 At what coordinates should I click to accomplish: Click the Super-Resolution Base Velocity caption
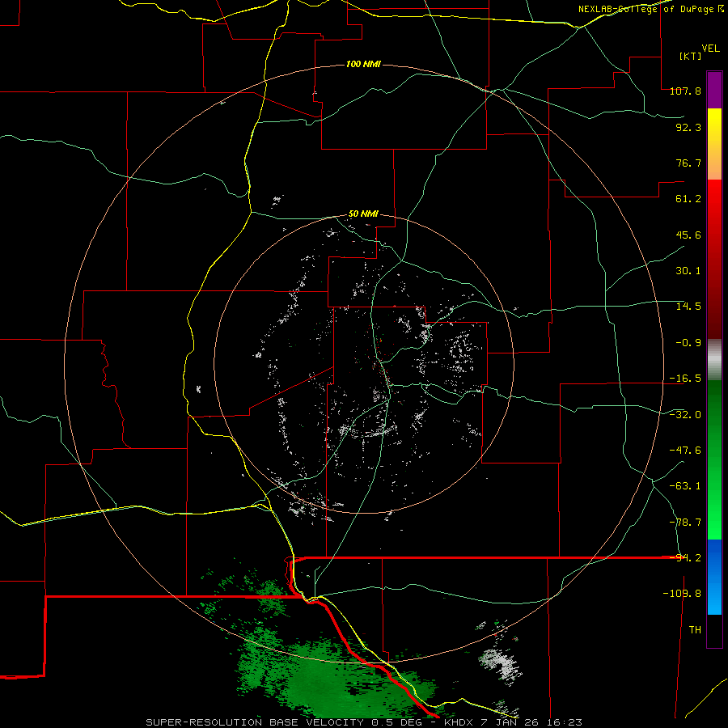pos(363,722)
